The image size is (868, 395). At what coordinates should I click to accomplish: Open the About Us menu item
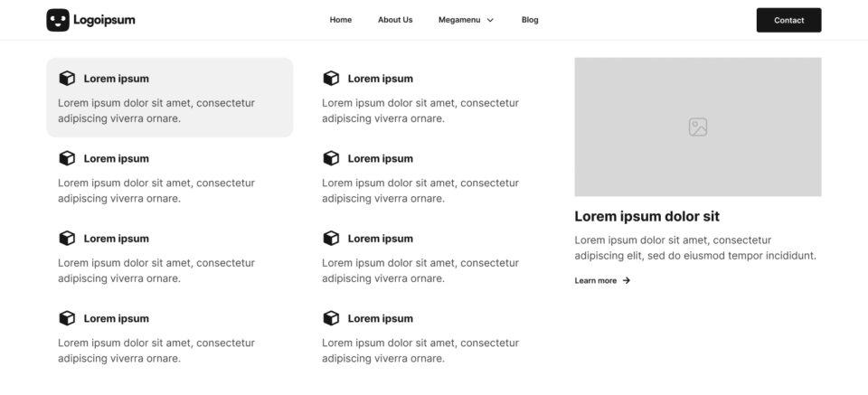point(395,20)
